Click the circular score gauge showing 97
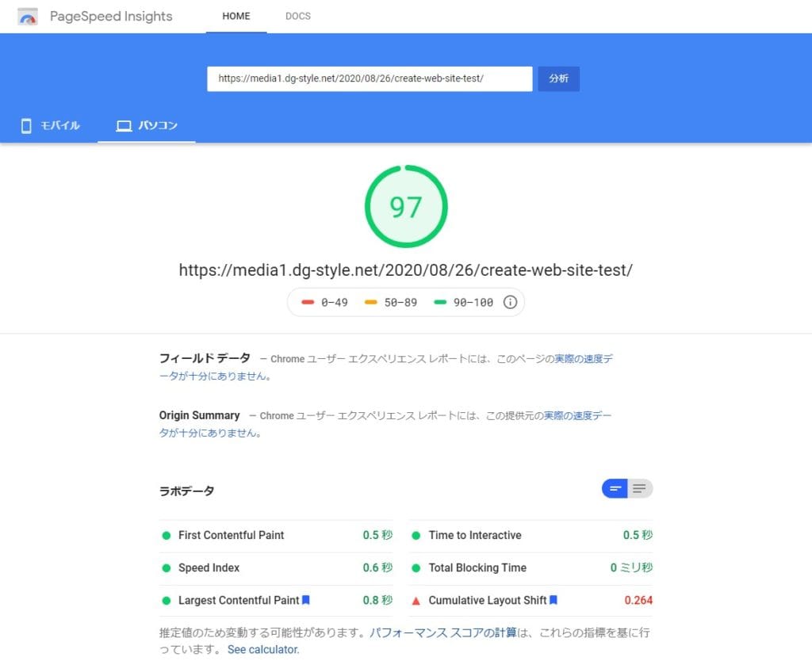 406,206
